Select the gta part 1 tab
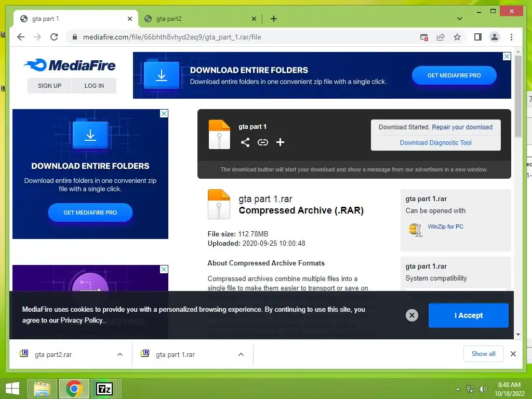 coord(76,19)
